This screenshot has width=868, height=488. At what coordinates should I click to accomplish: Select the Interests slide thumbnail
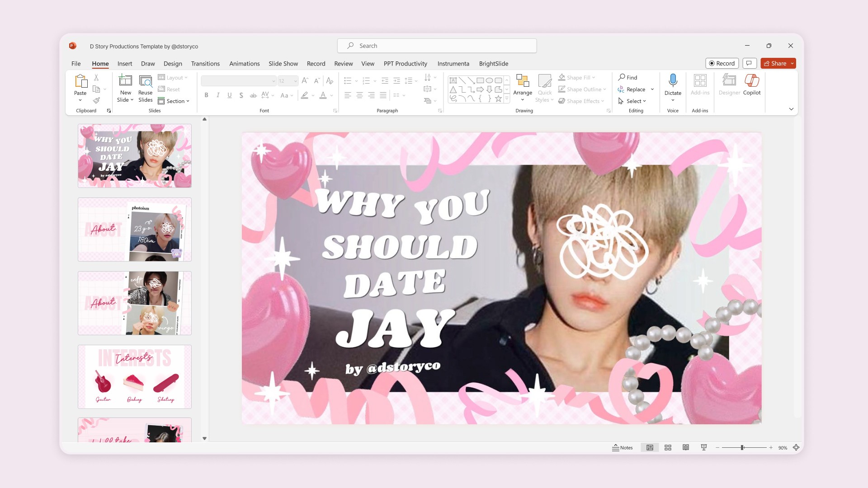coord(135,376)
